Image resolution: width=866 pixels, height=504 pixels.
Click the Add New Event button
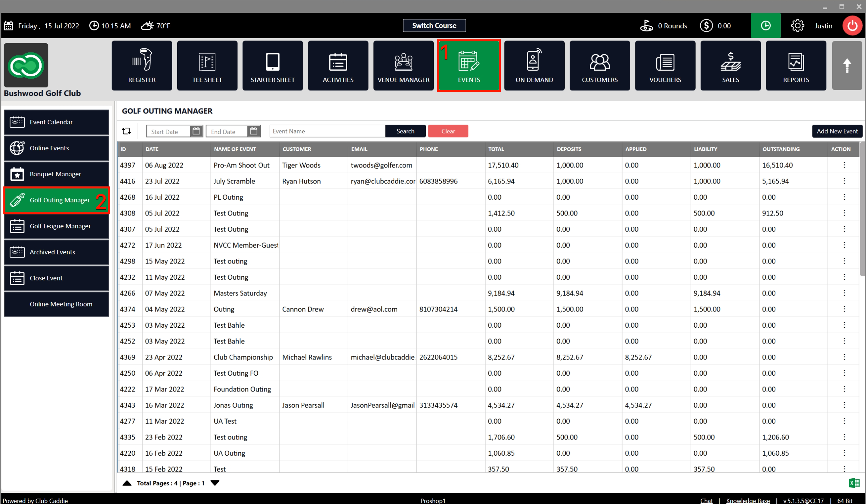(837, 131)
